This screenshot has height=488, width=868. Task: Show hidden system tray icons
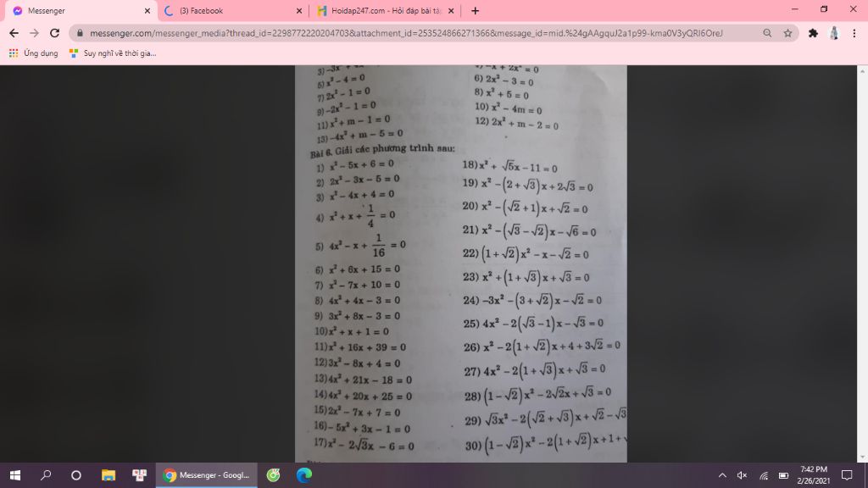tap(722, 475)
